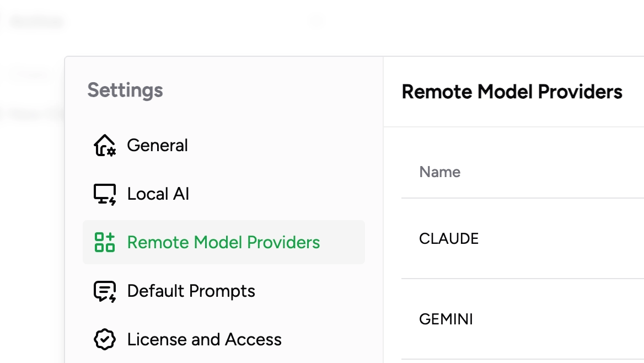
Task: Click the Remote Model Providers grid icon
Action: [x=105, y=242]
